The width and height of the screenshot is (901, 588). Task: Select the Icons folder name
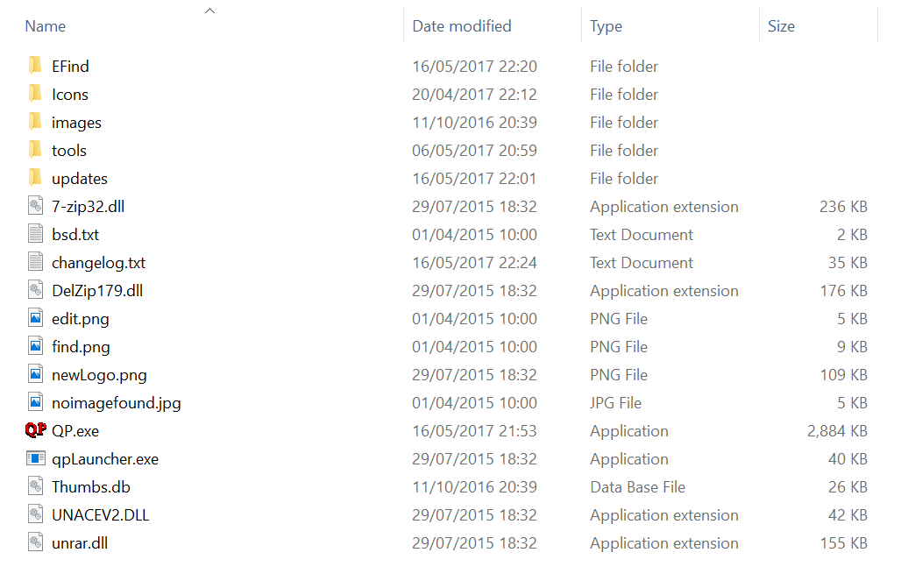click(70, 95)
